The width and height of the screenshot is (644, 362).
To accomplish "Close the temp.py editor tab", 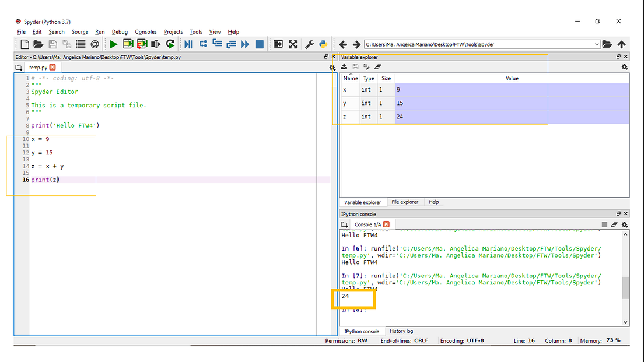I will click(x=52, y=68).
